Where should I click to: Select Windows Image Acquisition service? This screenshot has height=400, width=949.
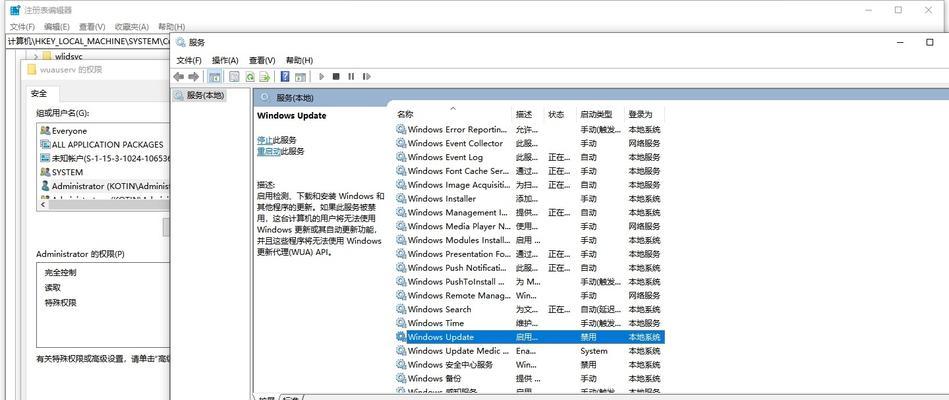click(x=529, y=185)
